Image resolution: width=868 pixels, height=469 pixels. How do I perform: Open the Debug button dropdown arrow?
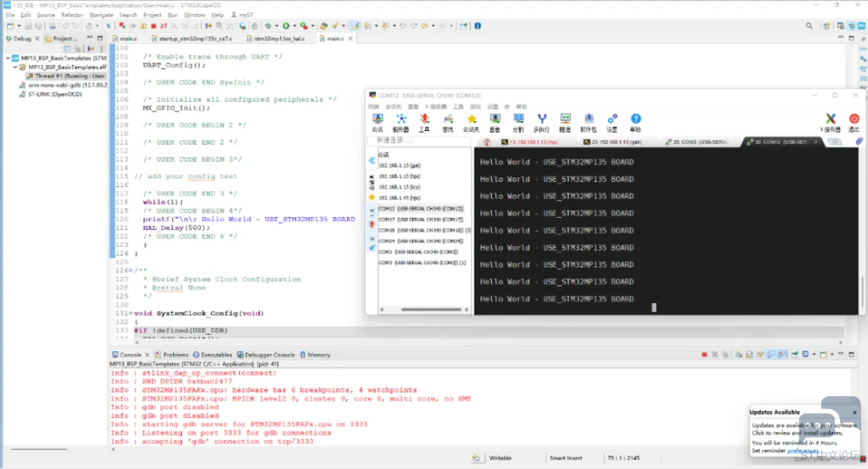tap(277, 26)
